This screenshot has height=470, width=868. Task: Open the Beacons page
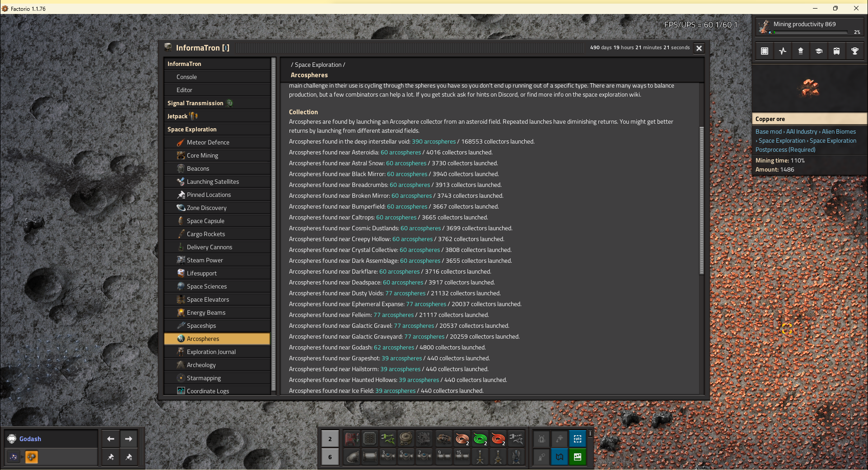pyautogui.click(x=217, y=168)
